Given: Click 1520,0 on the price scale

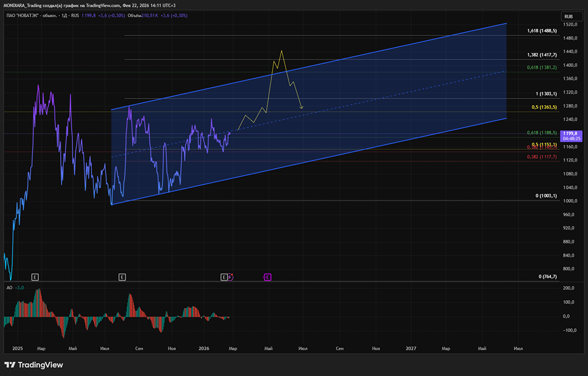Looking at the screenshot, I should coord(570,24).
